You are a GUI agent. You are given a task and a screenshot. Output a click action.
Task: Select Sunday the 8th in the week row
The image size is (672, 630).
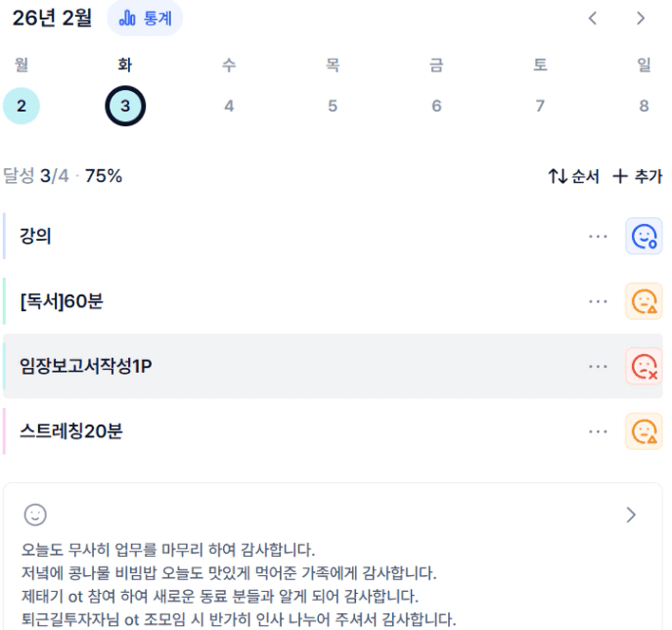coord(644,106)
